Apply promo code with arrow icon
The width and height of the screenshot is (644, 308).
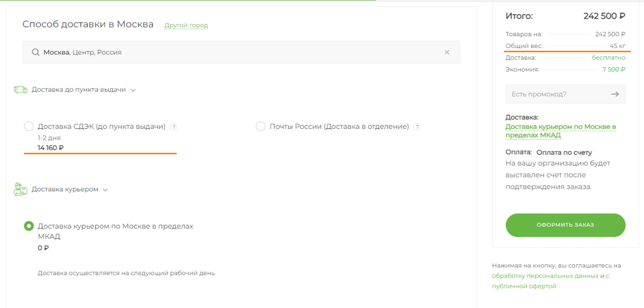click(615, 94)
